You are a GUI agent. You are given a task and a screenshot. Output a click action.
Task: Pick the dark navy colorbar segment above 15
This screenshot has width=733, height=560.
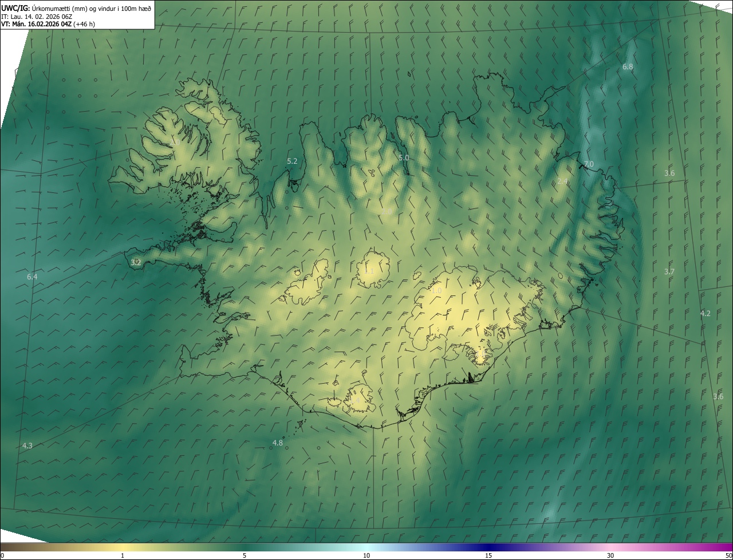pos(488,547)
